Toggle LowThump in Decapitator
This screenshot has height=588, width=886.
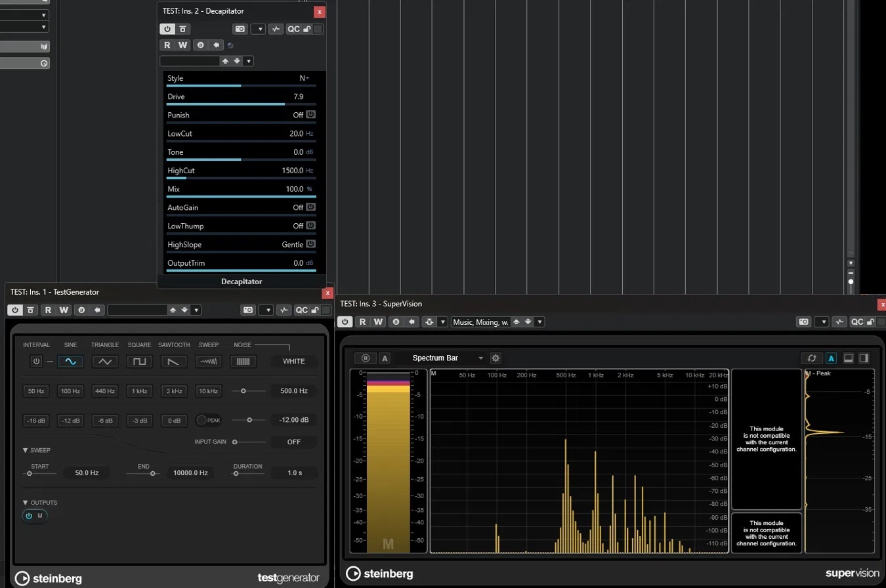pos(311,226)
